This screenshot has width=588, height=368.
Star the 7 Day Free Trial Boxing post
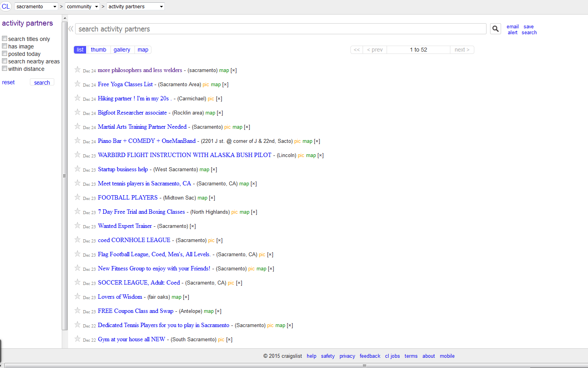(x=77, y=211)
